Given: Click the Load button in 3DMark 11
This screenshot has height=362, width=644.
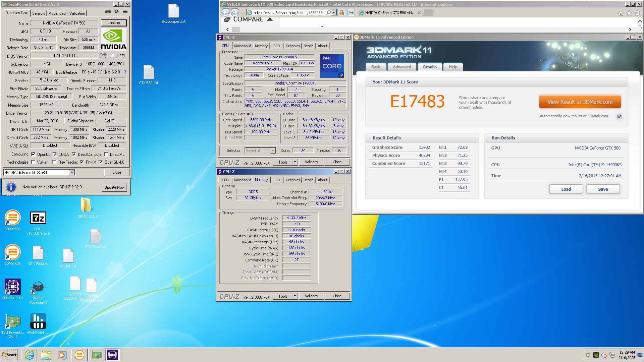Looking at the screenshot, I should [x=566, y=189].
